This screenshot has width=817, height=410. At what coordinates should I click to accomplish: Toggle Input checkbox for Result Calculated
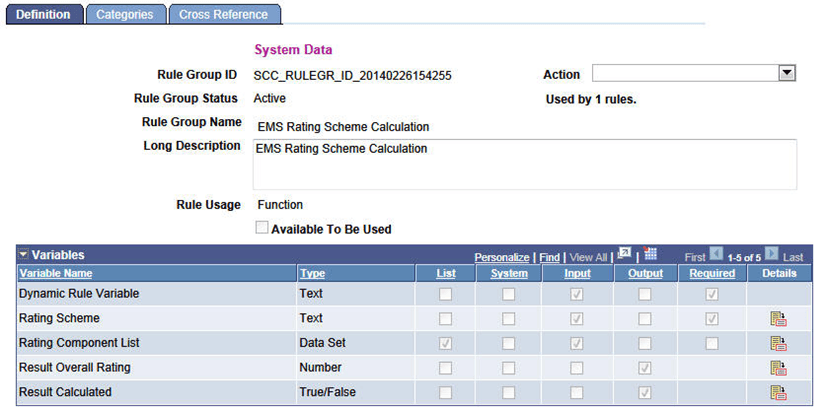pyautogui.click(x=577, y=392)
